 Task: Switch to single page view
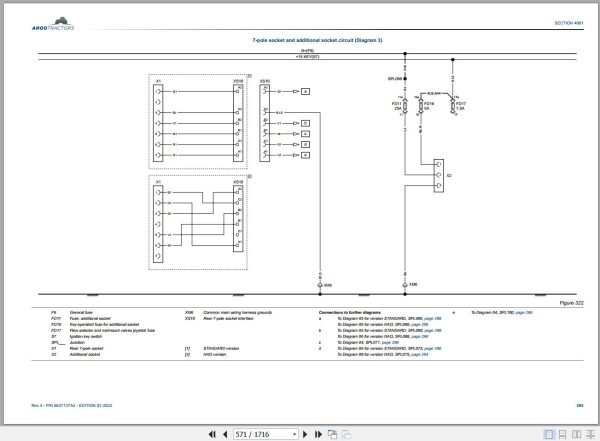(549, 434)
